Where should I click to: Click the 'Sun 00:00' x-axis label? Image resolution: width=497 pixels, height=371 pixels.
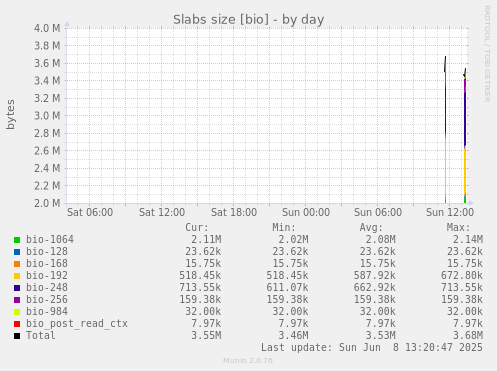306,212
